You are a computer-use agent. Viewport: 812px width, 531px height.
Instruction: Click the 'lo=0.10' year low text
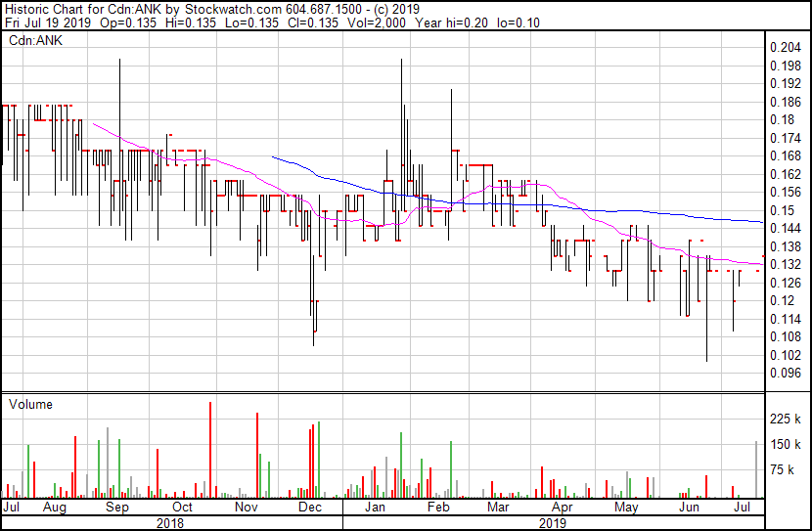tap(518, 22)
